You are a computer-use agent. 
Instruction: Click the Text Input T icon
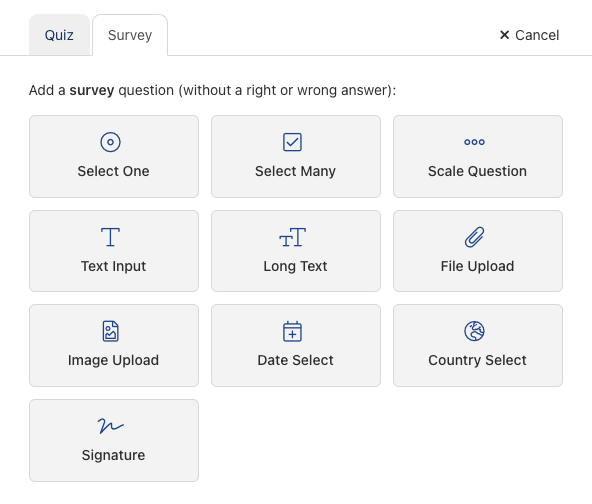click(110, 237)
